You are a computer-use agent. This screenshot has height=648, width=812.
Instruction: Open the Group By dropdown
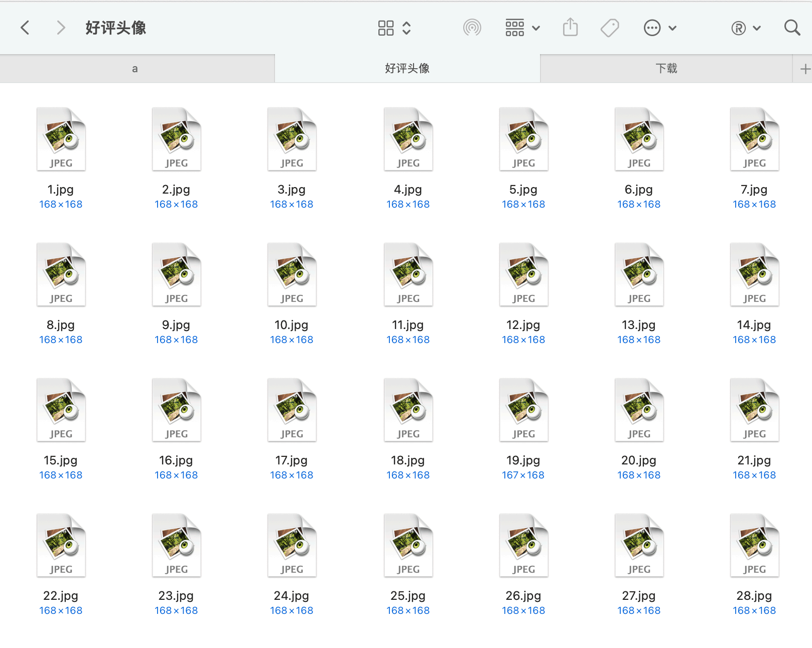coord(522,28)
